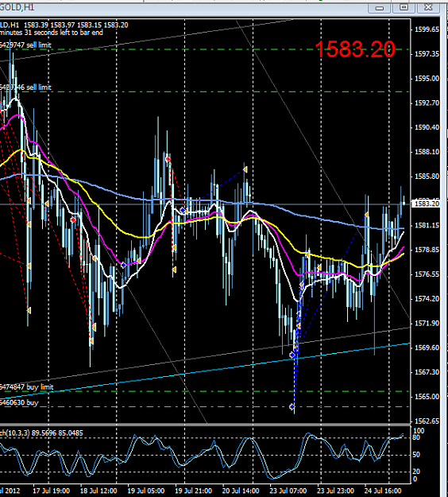448x497 pixels.
Task: Click the 20 Jul 14:00 time label
Action: tap(241, 491)
